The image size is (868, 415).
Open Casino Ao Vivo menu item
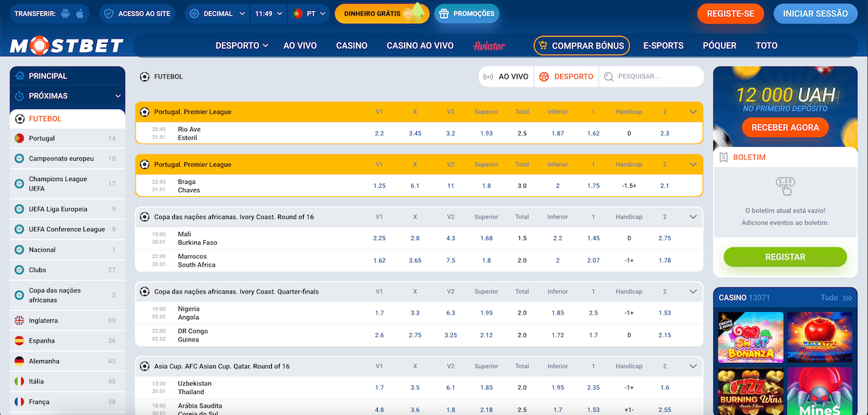pyautogui.click(x=420, y=45)
